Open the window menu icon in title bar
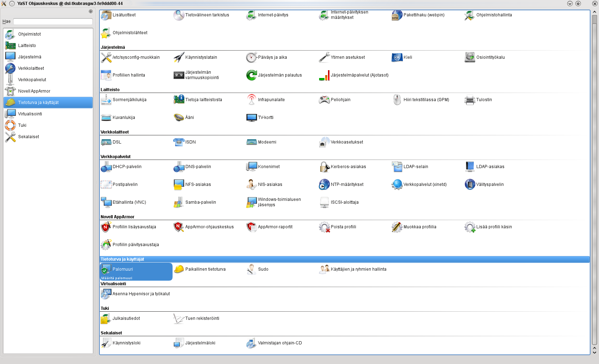Viewport: 599px width, 364px height. [x=4, y=4]
